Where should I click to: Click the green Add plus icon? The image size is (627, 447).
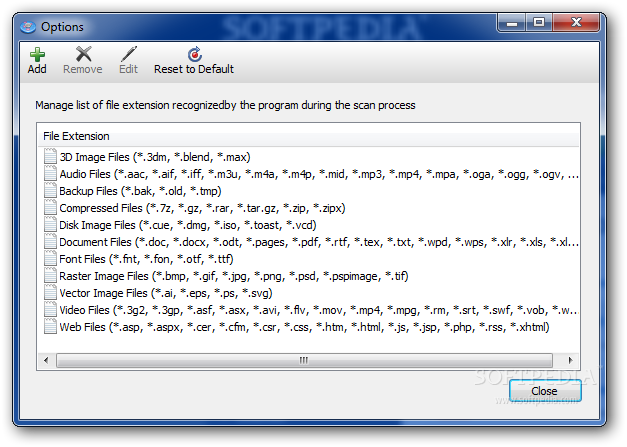tap(37, 54)
